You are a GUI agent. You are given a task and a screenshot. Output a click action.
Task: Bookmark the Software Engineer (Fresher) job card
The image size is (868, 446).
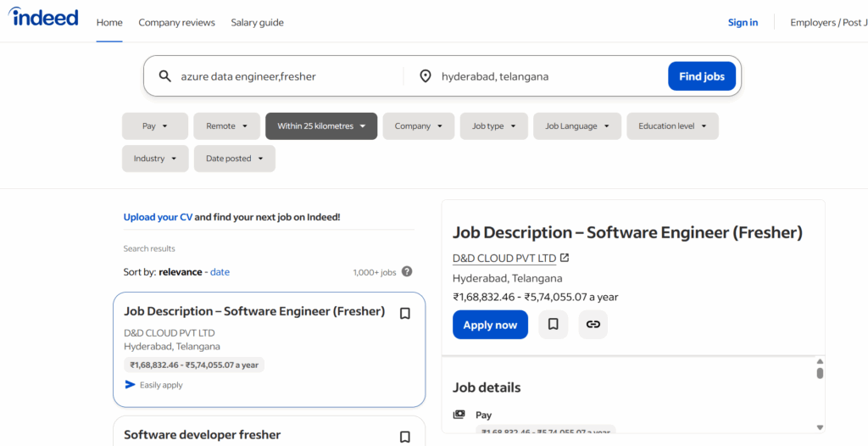tap(405, 313)
